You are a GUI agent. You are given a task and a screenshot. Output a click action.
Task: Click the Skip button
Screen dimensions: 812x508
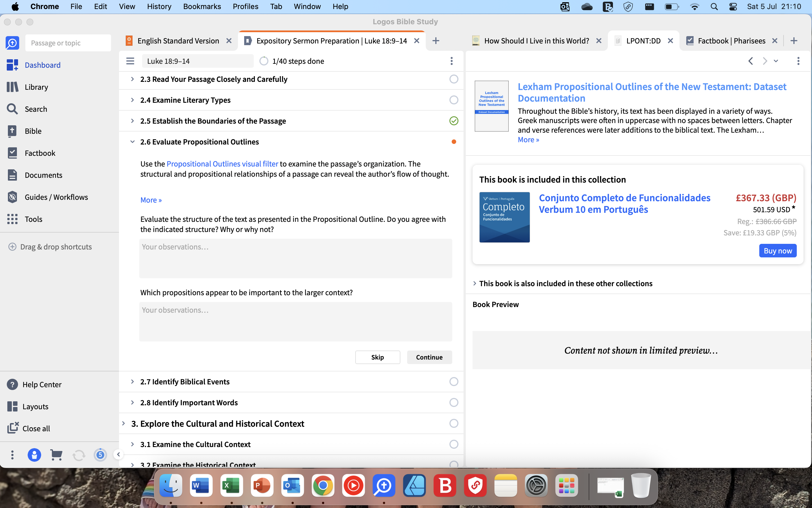point(378,357)
